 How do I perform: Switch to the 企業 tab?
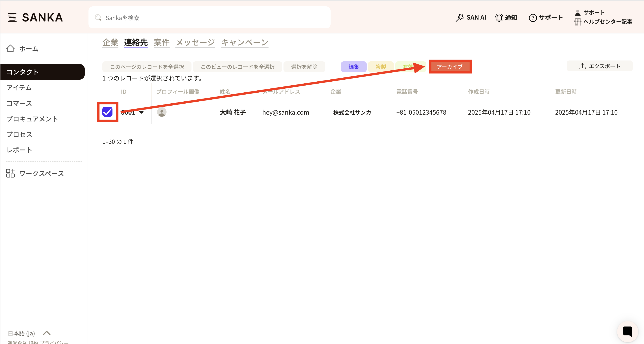tap(110, 42)
